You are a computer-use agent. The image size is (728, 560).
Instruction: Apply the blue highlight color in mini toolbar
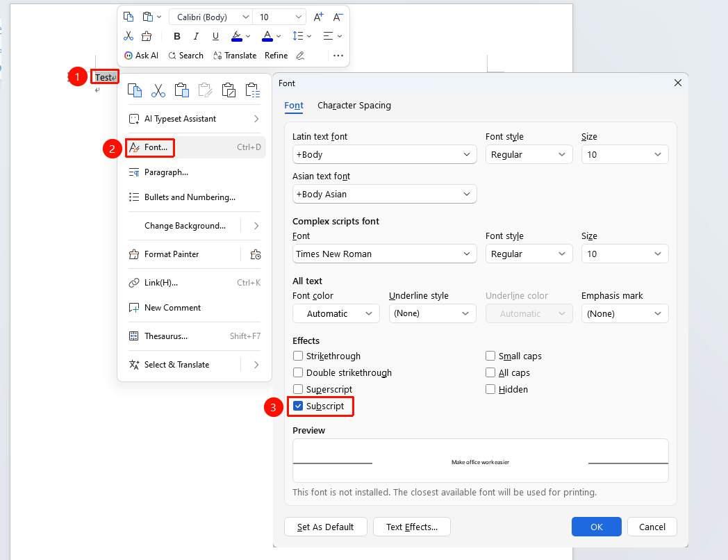236,36
